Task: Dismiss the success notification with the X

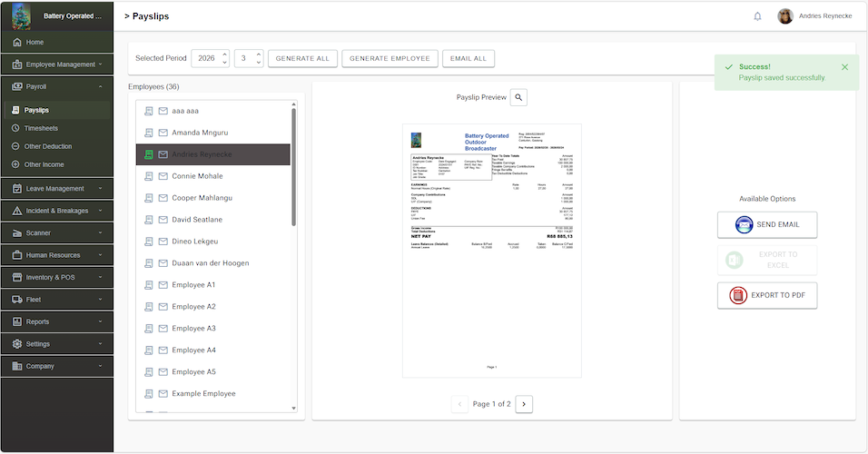Action: coord(844,67)
